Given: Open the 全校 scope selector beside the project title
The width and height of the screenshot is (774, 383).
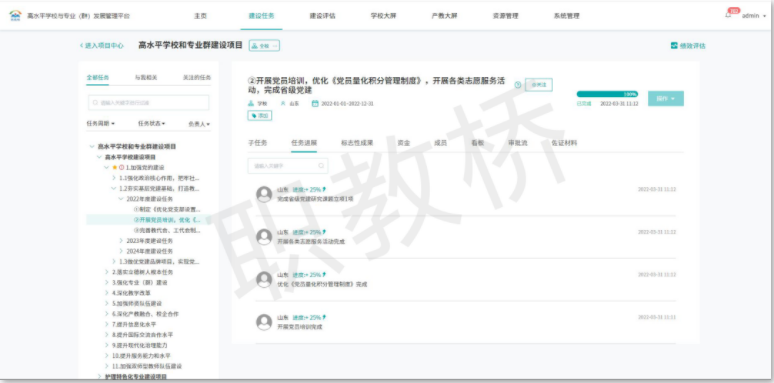Looking at the screenshot, I should pos(264,45).
